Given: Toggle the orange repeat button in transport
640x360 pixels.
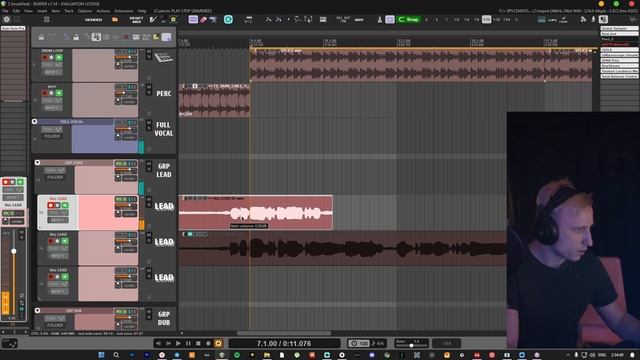Looking at the screenshot, I should point(218,344).
